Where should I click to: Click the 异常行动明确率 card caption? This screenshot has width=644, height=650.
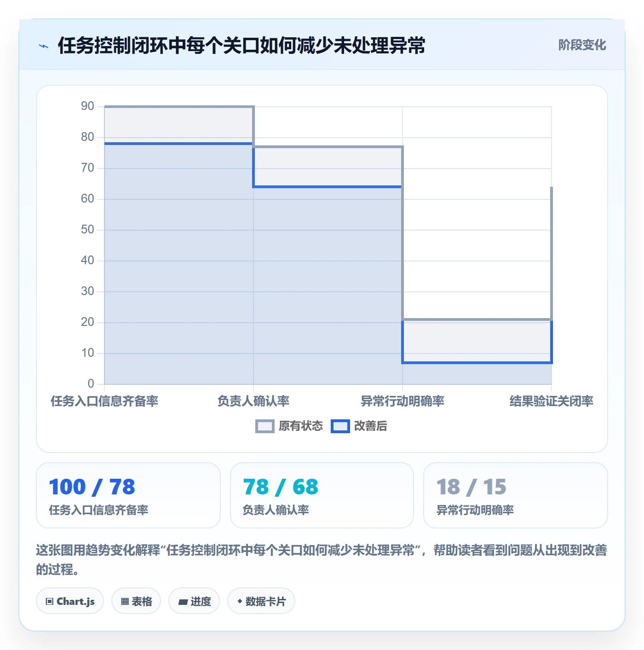coord(475,510)
